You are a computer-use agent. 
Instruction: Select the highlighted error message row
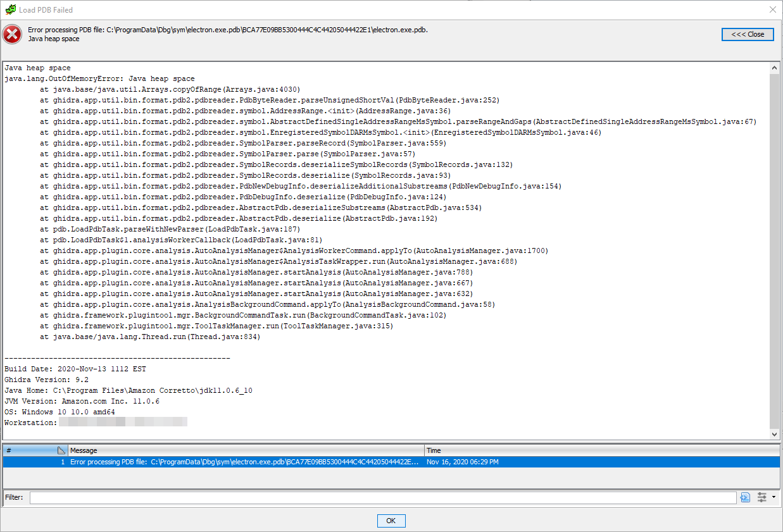click(x=253, y=462)
